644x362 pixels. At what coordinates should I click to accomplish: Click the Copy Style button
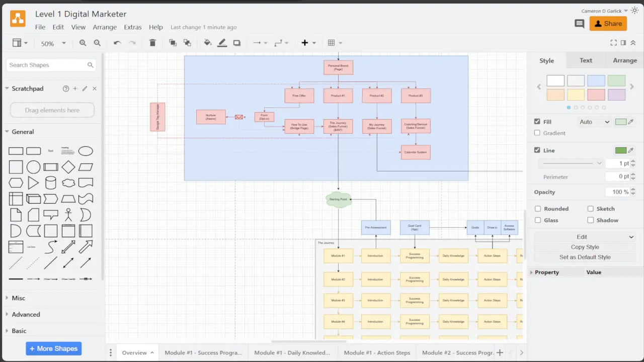point(585,247)
